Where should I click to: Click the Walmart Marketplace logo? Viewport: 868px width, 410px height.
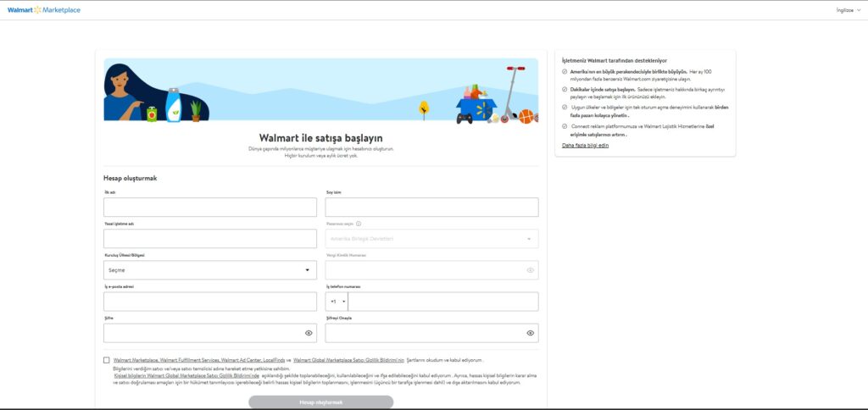[x=44, y=10]
